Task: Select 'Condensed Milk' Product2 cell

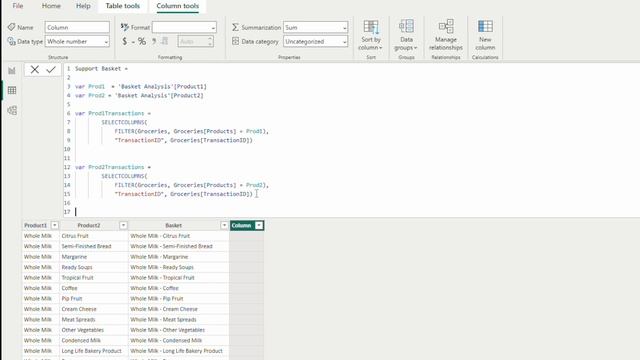Action: (94, 340)
